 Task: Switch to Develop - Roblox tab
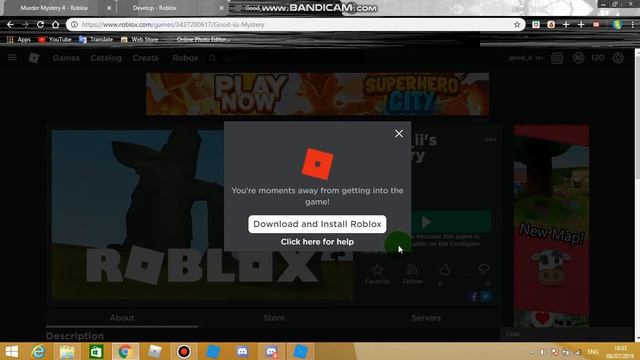coord(154,8)
